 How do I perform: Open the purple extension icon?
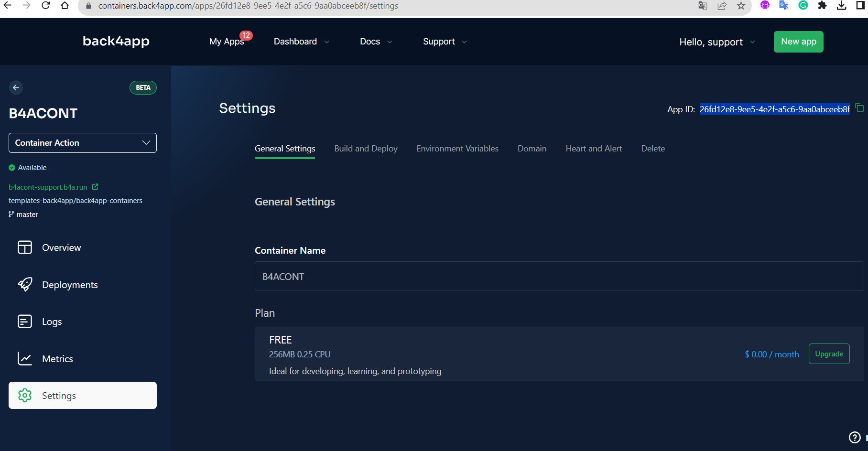pyautogui.click(x=765, y=5)
